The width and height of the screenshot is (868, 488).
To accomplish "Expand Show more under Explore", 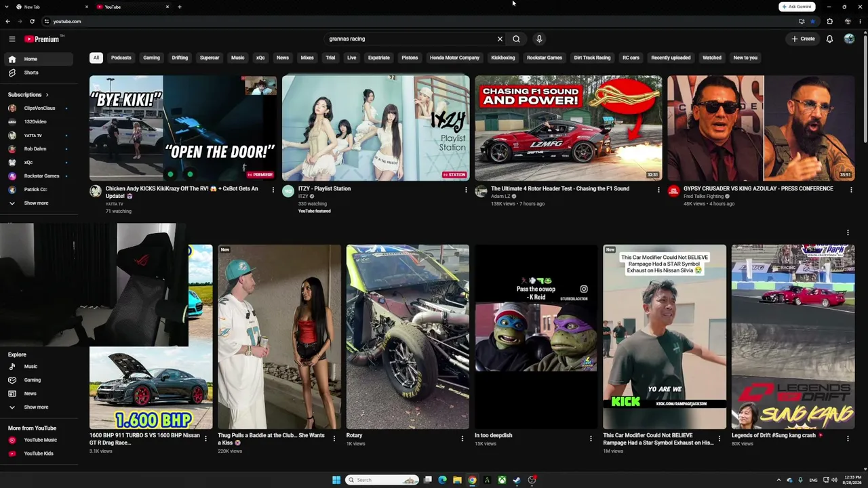I will click(x=39, y=407).
